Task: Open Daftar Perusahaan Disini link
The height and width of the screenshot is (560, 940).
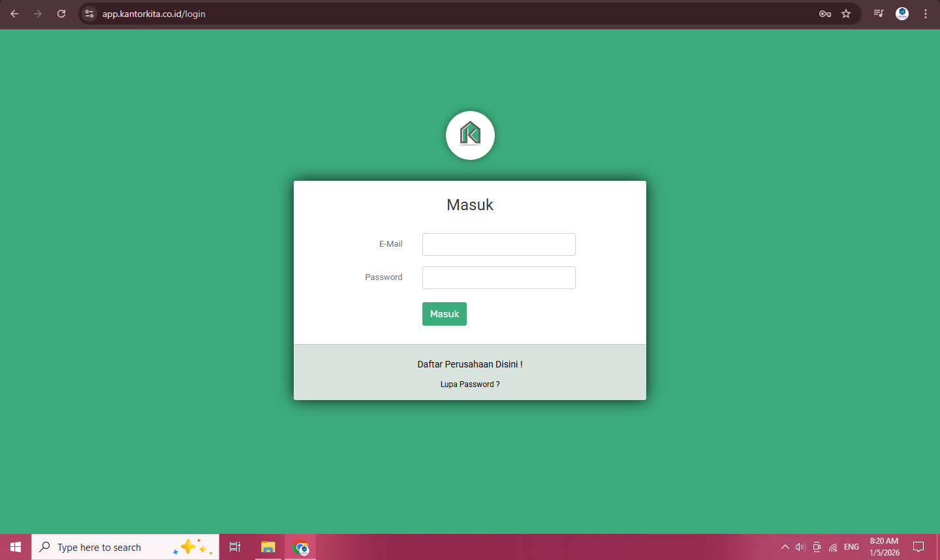Action: pyautogui.click(x=470, y=364)
